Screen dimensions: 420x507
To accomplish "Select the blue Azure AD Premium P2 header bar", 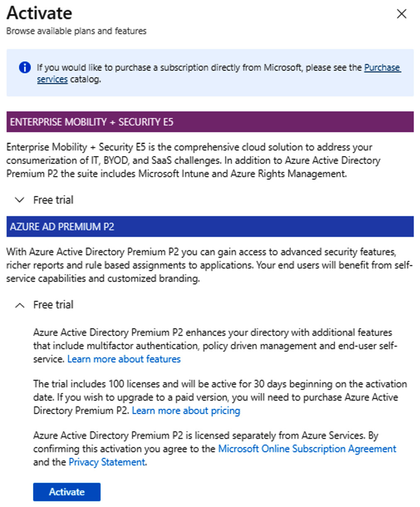I will pyautogui.click(x=210, y=227).
